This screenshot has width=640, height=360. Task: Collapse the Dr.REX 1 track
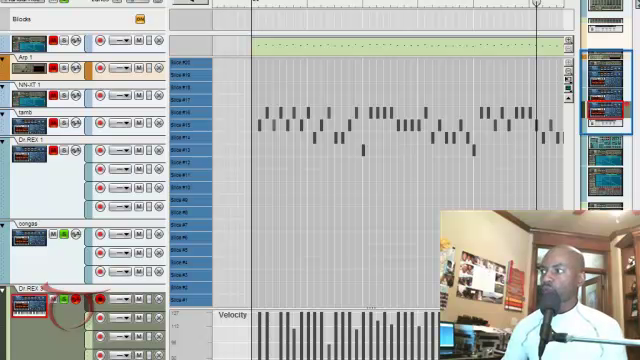pos(2,142)
